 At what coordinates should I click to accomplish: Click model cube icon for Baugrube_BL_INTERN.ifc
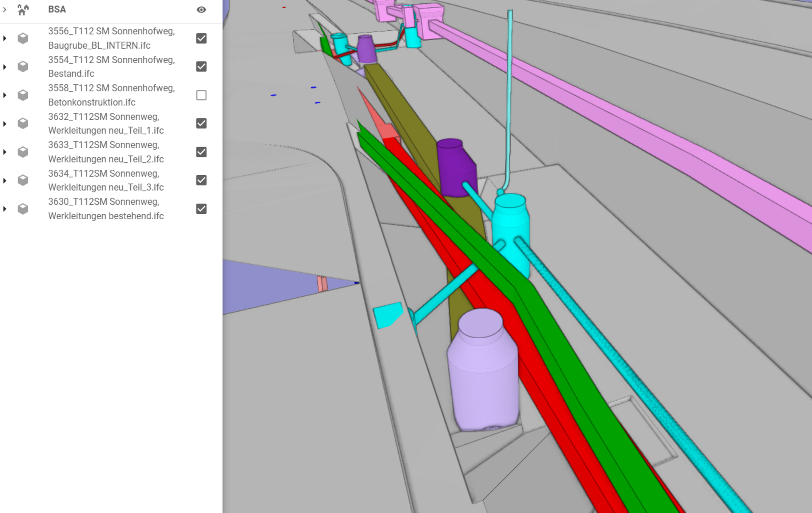[x=23, y=38]
